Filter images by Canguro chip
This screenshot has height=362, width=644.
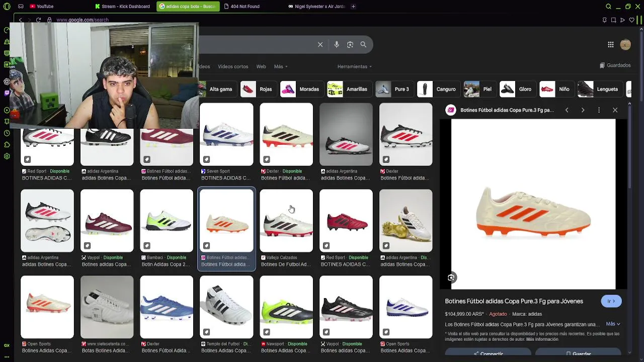click(x=438, y=89)
